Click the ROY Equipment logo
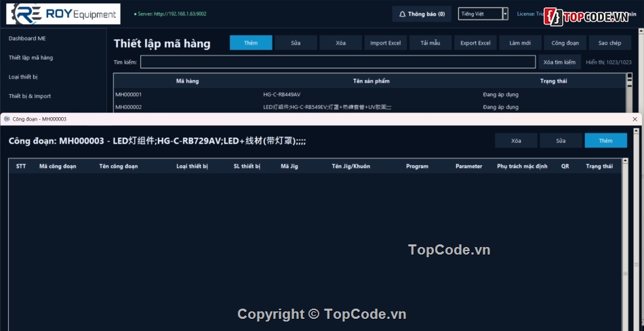Viewport: 644px width, 331px height. click(x=63, y=14)
